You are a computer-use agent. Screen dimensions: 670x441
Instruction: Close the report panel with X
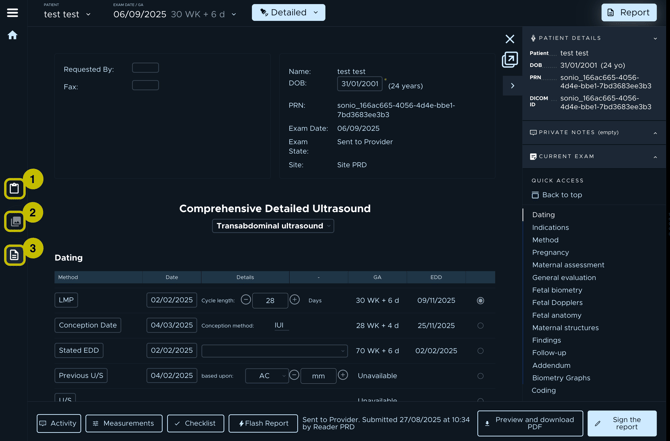[x=510, y=39]
